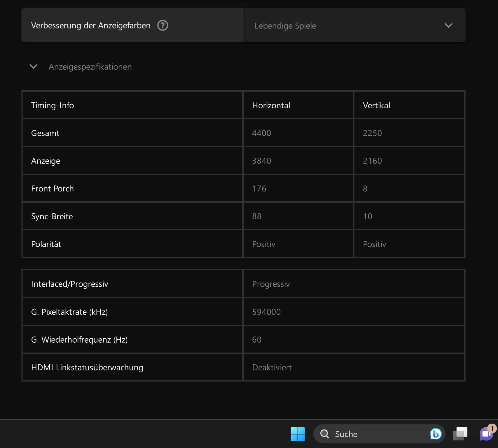The height and width of the screenshot is (448, 498).
Task: Click the value 2160 in Anzeige row
Action: [372, 161]
